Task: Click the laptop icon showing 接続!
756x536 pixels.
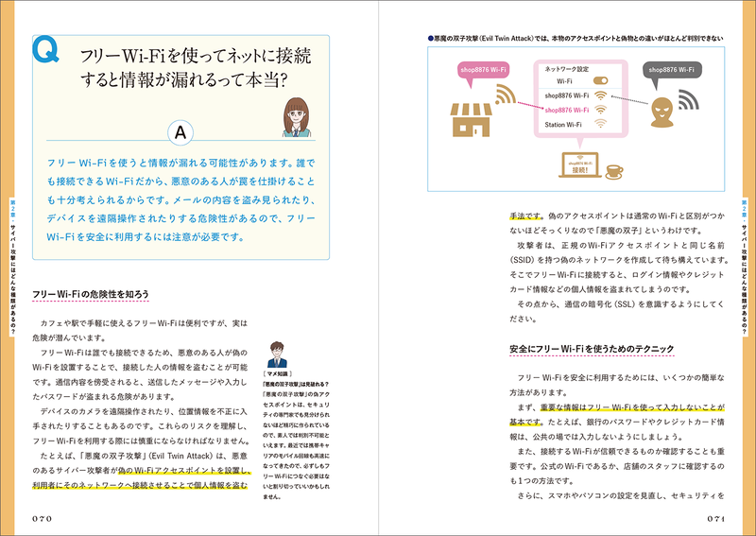Action: tap(579, 165)
